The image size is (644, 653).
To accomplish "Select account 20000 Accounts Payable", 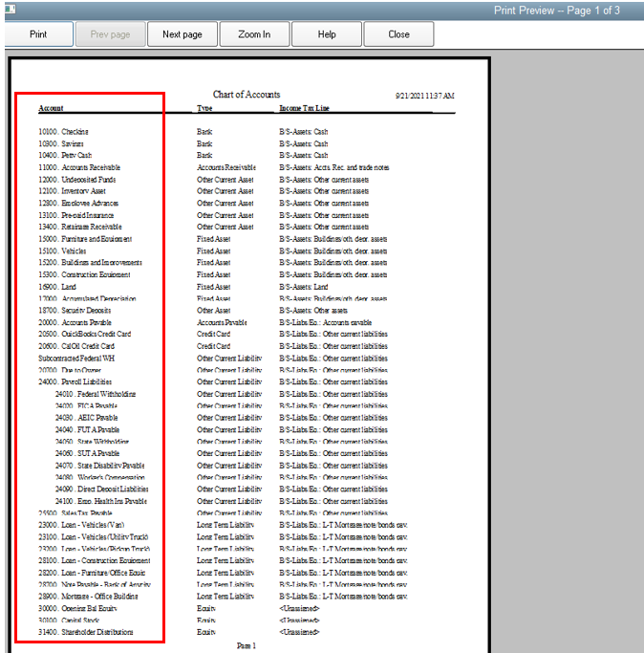I will point(75,323).
